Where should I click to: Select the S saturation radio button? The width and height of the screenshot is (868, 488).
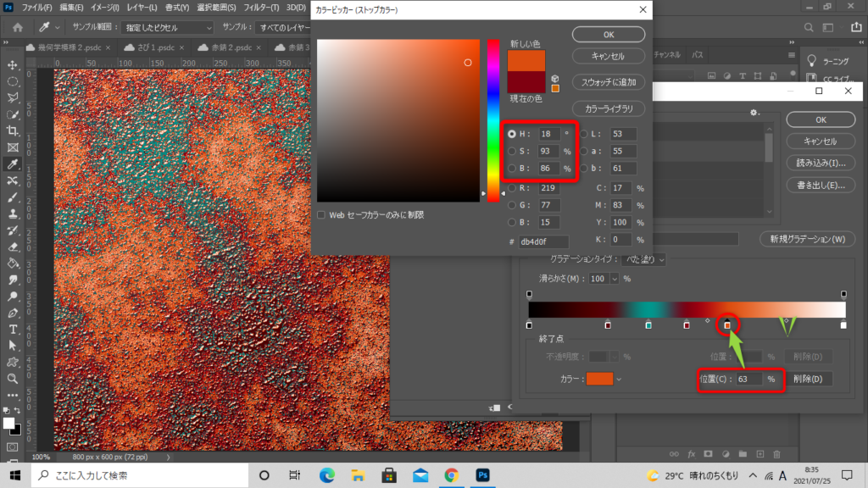[511, 151]
